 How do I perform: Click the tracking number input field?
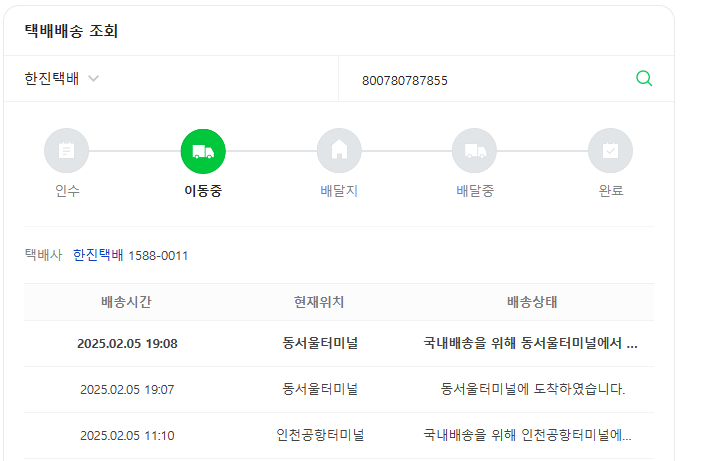click(486, 79)
